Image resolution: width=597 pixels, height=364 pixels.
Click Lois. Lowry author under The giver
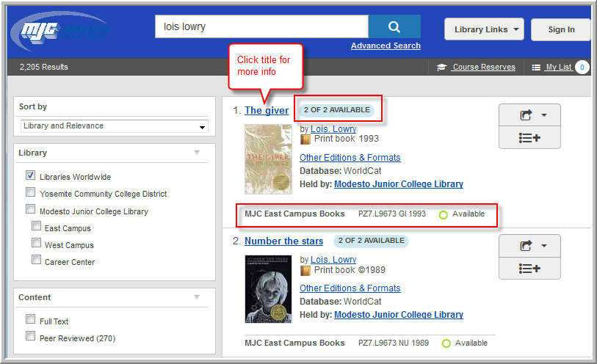tap(333, 129)
